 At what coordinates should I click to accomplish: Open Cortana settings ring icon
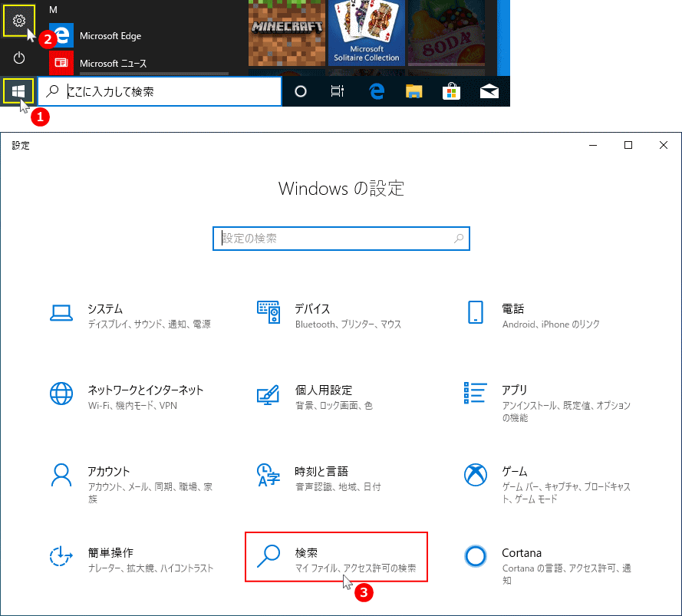[x=476, y=556]
